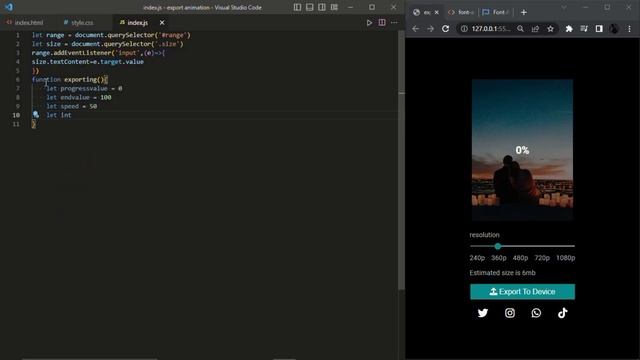Click 'let progressvalue = 0' code line
This screenshot has width=640, height=360.
(x=84, y=88)
